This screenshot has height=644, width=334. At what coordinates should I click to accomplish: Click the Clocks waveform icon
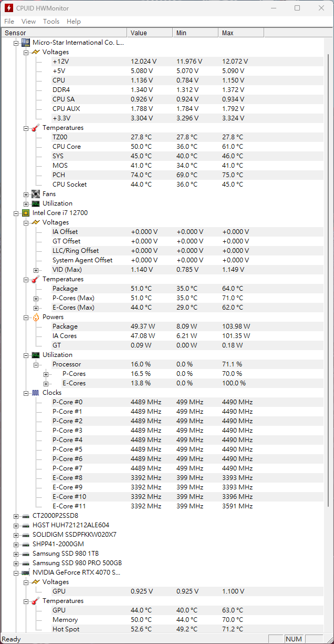tap(35, 393)
